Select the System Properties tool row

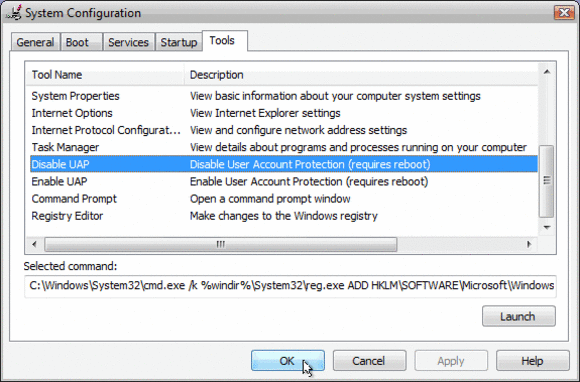pyautogui.click(x=284, y=96)
